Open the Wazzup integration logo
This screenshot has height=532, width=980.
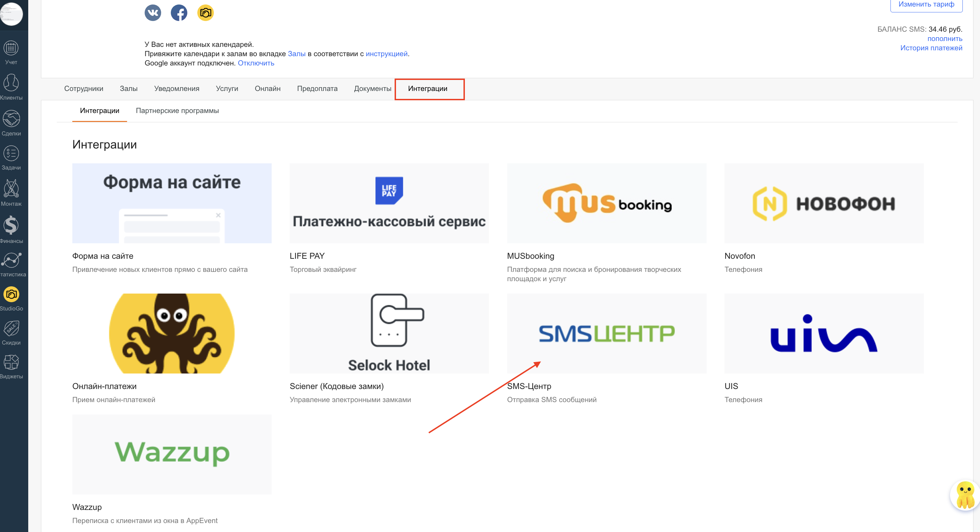(x=171, y=454)
